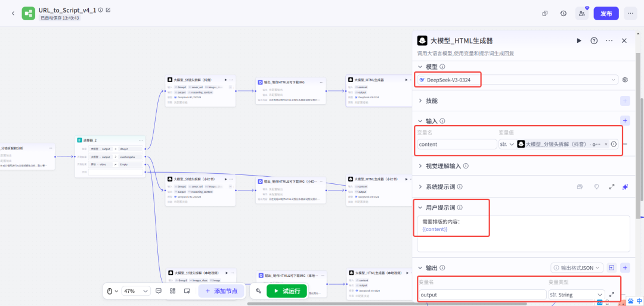Image resolution: width=644 pixels, height=306 pixels.
Task: Select 大模型_分镜头拆解（小红书） node on canvas
Action: click(x=200, y=190)
